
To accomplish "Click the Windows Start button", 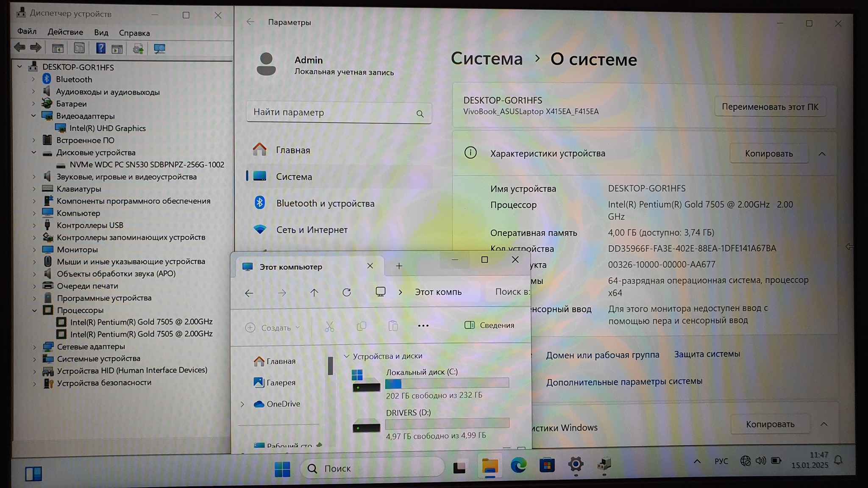I will click(x=282, y=469).
